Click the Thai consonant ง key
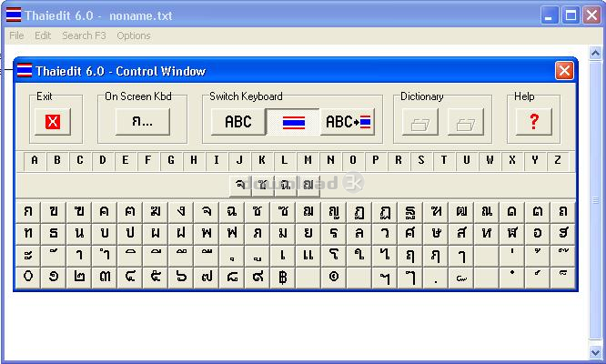 181,211
